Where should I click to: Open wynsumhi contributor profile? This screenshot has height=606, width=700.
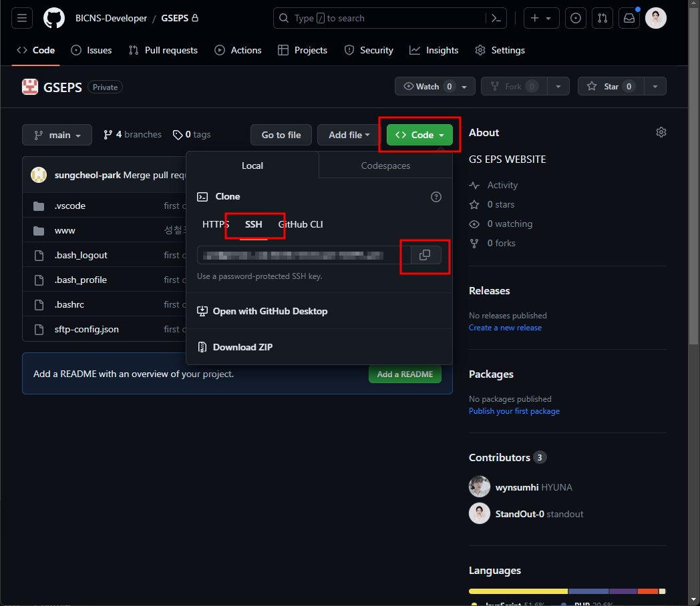(x=517, y=487)
